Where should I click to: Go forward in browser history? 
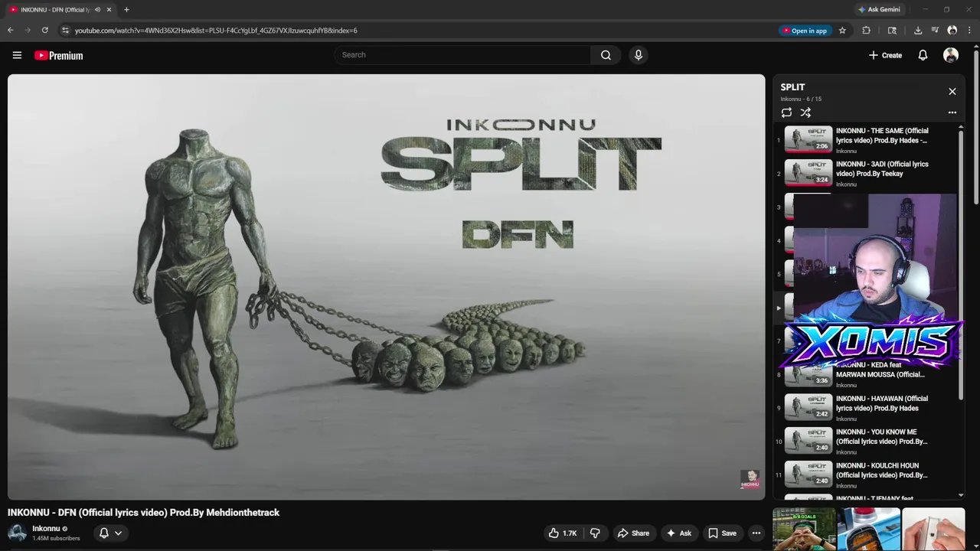tap(28, 31)
